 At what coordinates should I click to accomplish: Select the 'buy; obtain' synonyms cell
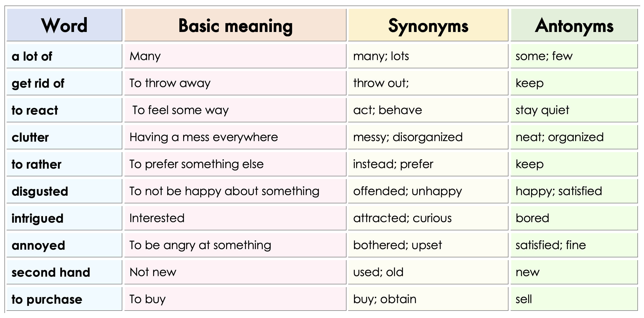(x=428, y=299)
